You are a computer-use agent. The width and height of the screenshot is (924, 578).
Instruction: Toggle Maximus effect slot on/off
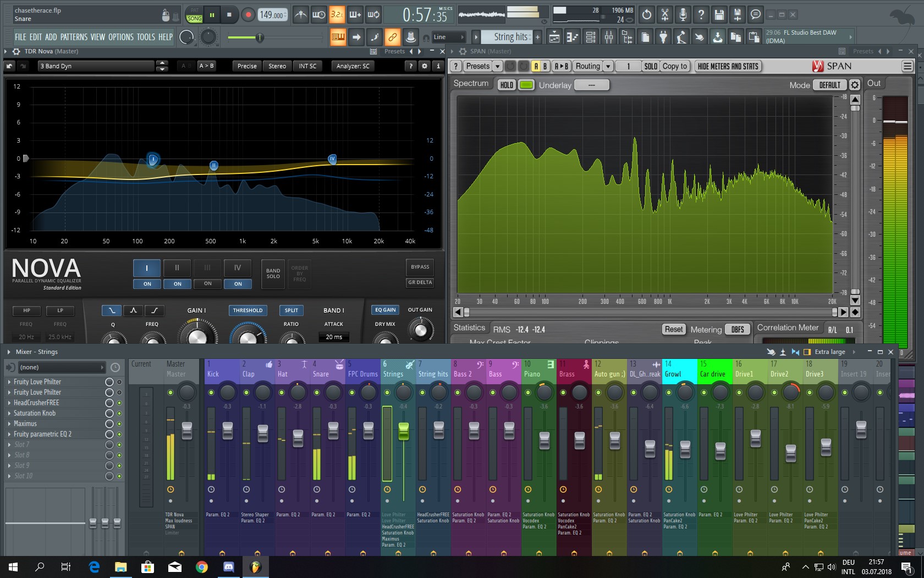pyautogui.click(x=119, y=423)
